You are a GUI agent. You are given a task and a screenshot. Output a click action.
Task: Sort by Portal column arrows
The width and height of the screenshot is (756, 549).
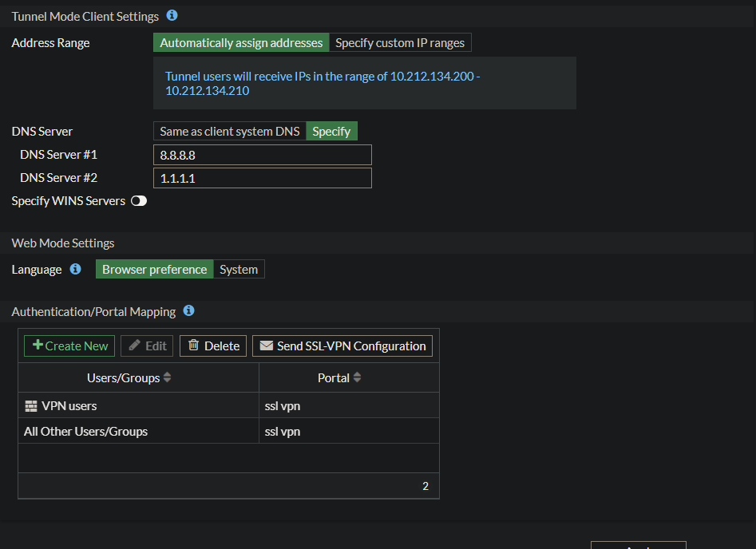pyautogui.click(x=357, y=377)
